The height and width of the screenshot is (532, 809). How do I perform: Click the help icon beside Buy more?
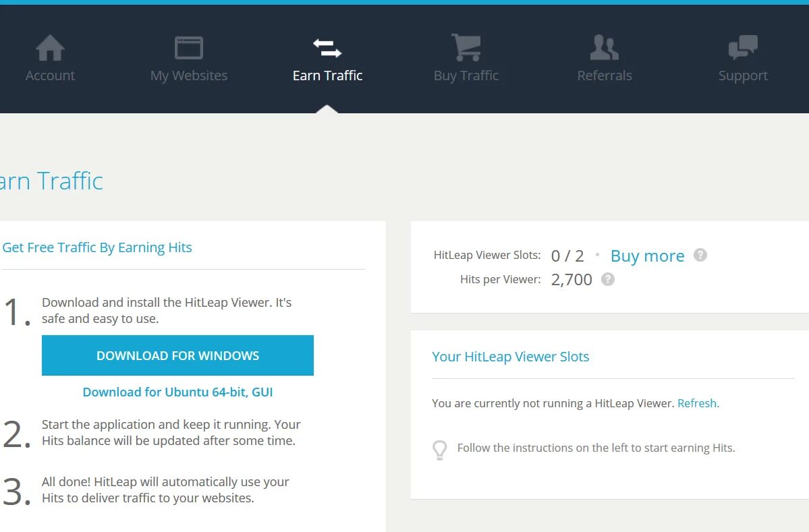[700, 255]
